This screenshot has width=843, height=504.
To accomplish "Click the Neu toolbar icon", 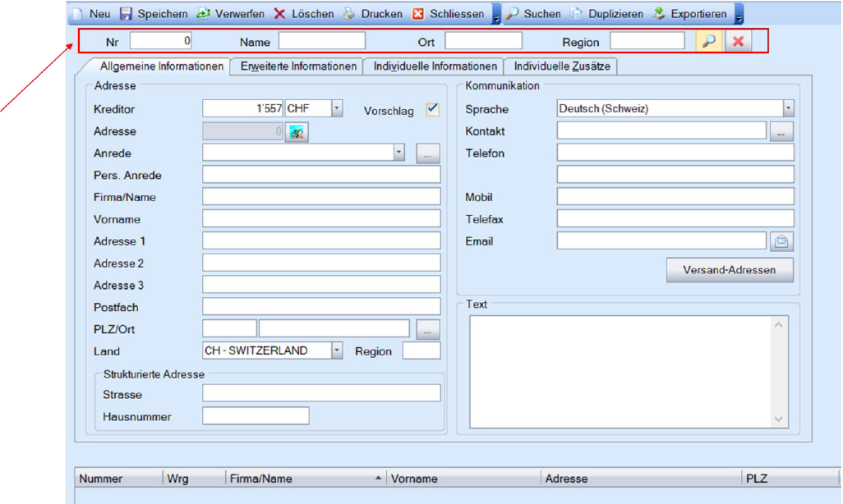I will tap(78, 14).
